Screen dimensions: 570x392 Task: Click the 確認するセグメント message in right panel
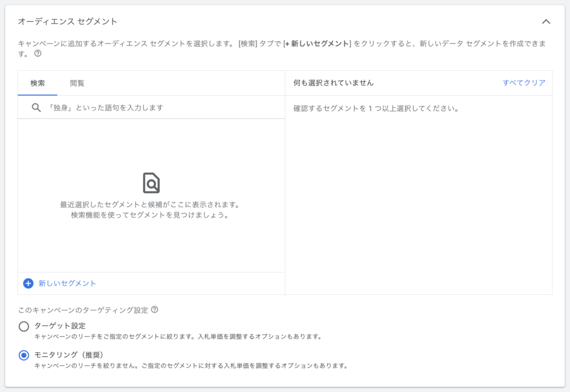(376, 109)
